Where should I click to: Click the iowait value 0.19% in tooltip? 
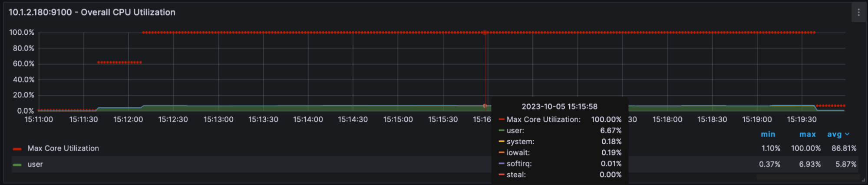point(611,153)
